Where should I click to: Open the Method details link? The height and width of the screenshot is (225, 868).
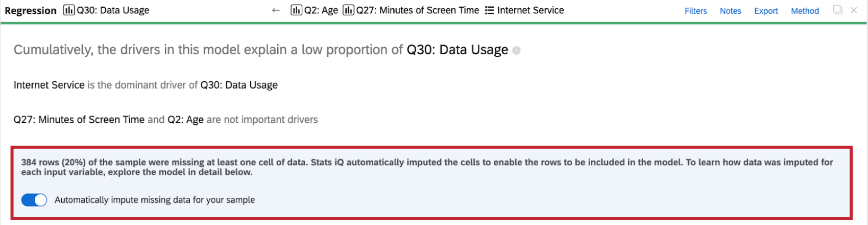805,11
